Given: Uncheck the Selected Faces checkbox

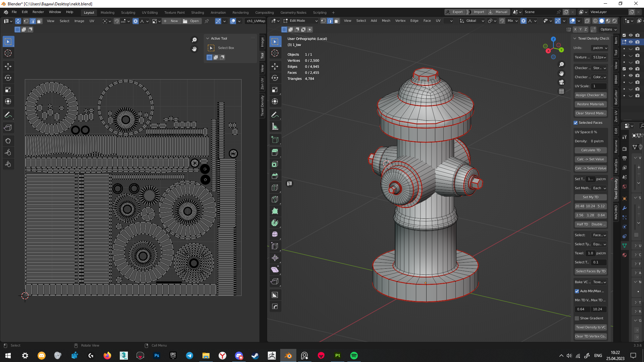Looking at the screenshot, I should pos(576,122).
